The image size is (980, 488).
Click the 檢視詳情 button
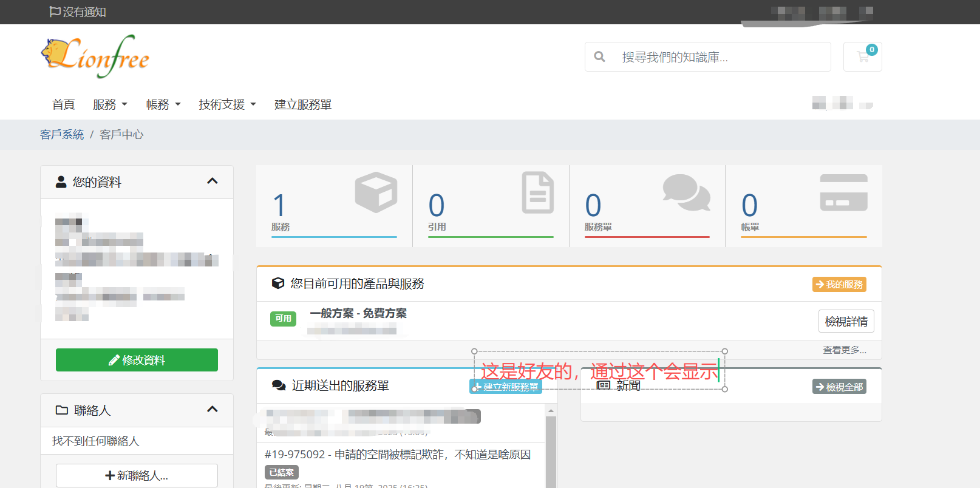pos(846,321)
